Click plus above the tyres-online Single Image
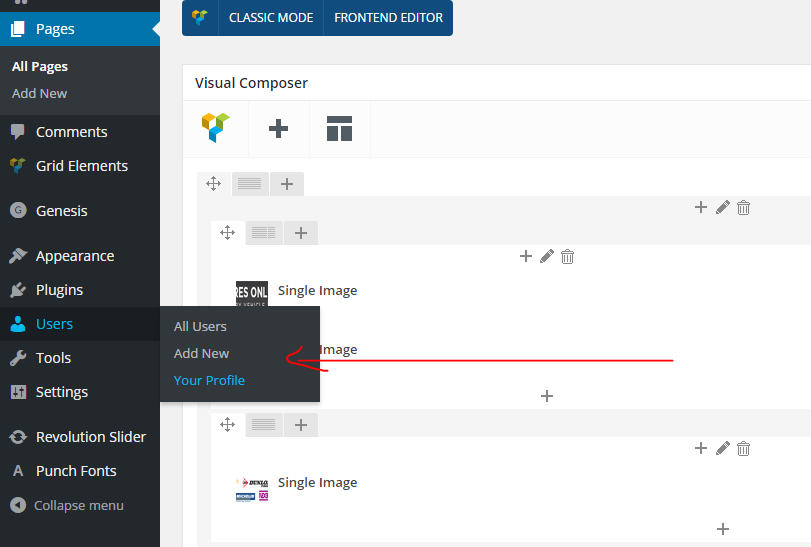 (526, 256)
